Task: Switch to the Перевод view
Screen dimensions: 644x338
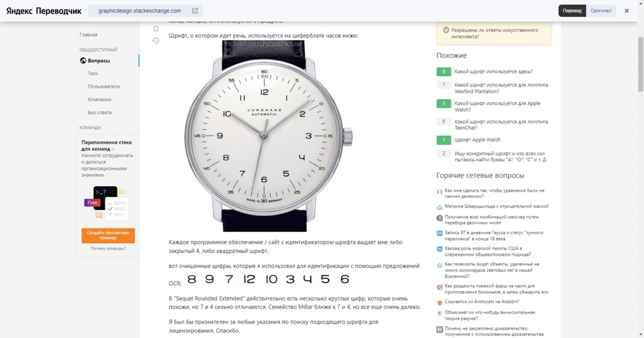Action: pos(572,11)
